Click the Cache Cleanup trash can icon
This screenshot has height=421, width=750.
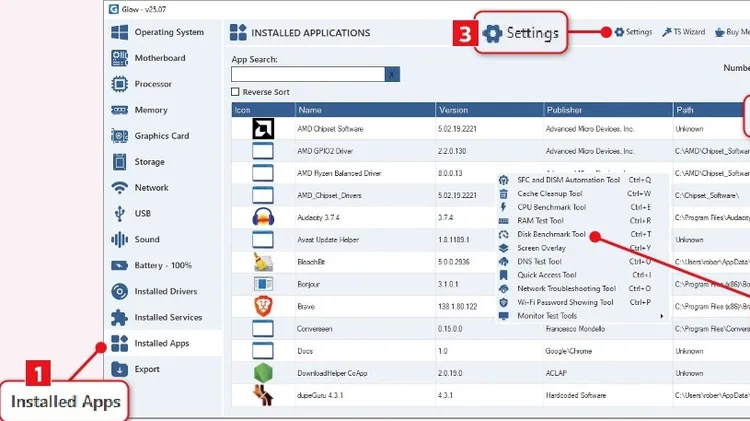[503, 194]
